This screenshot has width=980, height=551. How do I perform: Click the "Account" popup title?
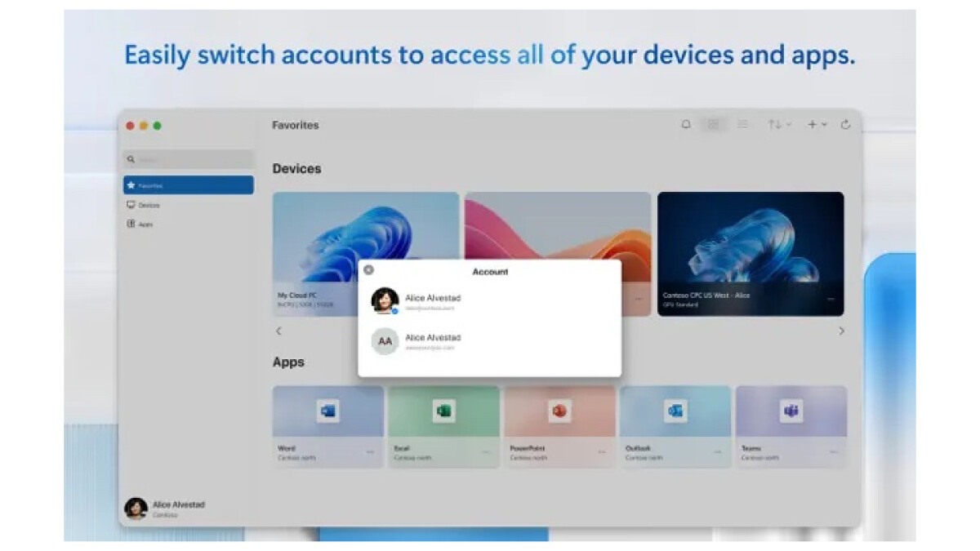(490, 272)
